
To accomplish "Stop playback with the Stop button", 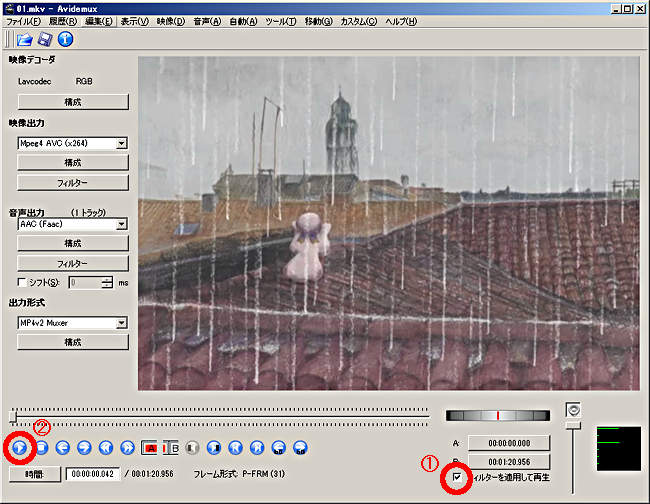I will click(x=41, y=448).
